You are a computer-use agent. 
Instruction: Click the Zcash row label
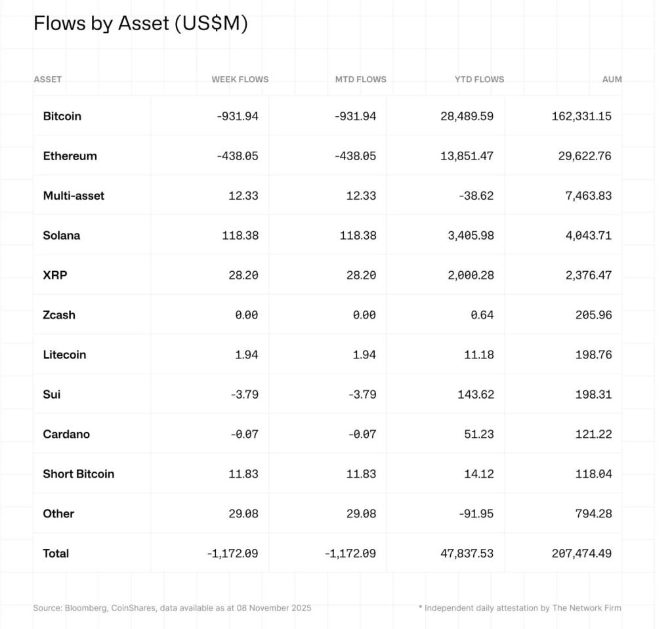pyautogui.click(x=59, y=315)
